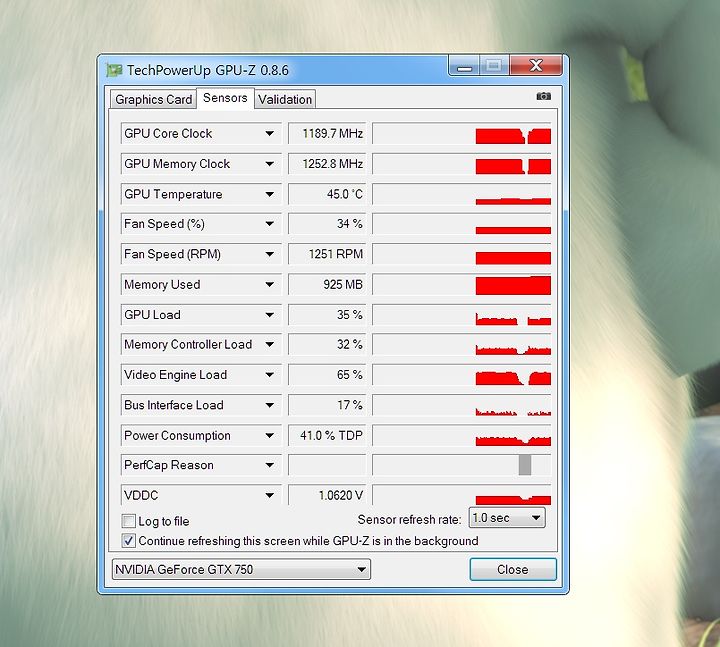This screenshot has height=647, width=720.
Task: Click the GPU Load history graph
Action: tap(461, 315)
